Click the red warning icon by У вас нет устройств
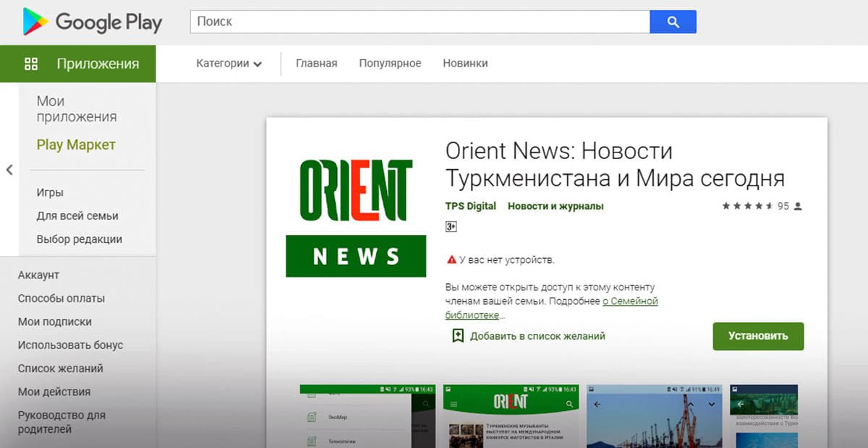The height and width of the screenshot is (448, 868). (x=451, y=259)
